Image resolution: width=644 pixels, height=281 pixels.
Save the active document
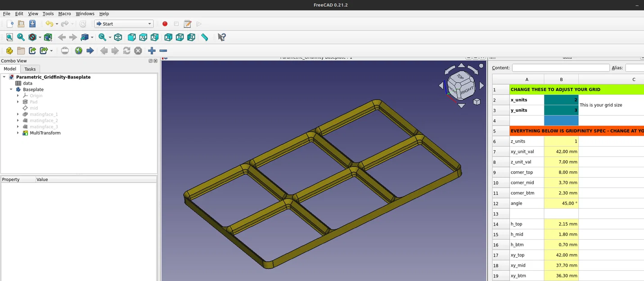pyautogui.click(x=32, y=24)
